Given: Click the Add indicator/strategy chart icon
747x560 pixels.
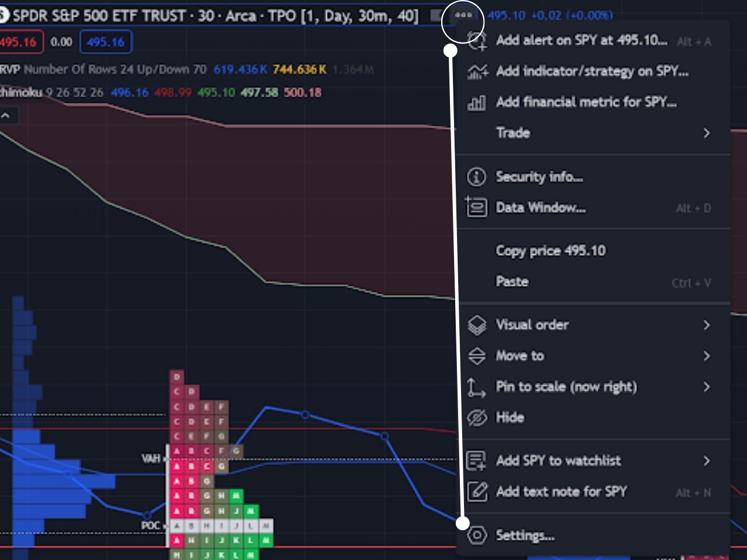Looking at the screenshot, I should (477, 72).
